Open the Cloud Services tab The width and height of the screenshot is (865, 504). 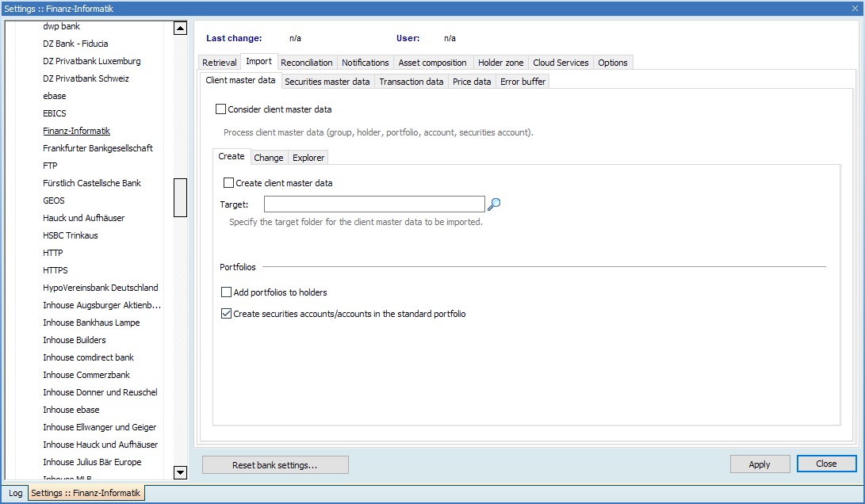click(x=561, y=63)
